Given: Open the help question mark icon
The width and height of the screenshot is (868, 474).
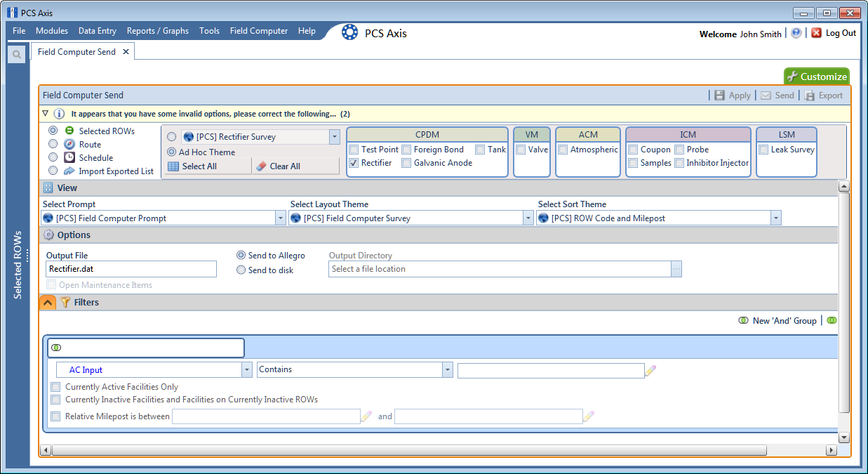Looking at the screenshot, I should coord(796,33).
